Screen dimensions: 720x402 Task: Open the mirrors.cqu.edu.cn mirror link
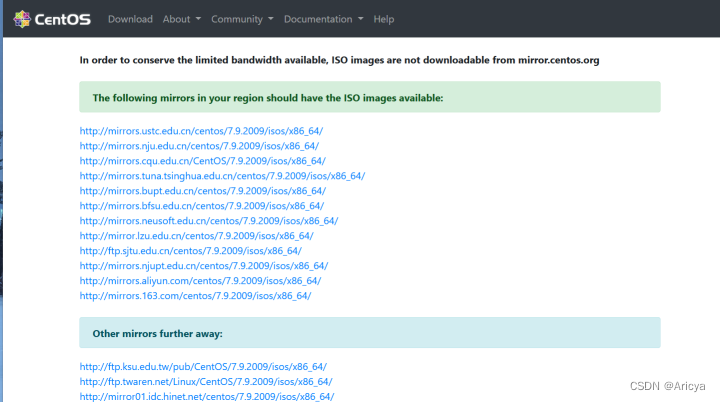click(x=202, y=161)
